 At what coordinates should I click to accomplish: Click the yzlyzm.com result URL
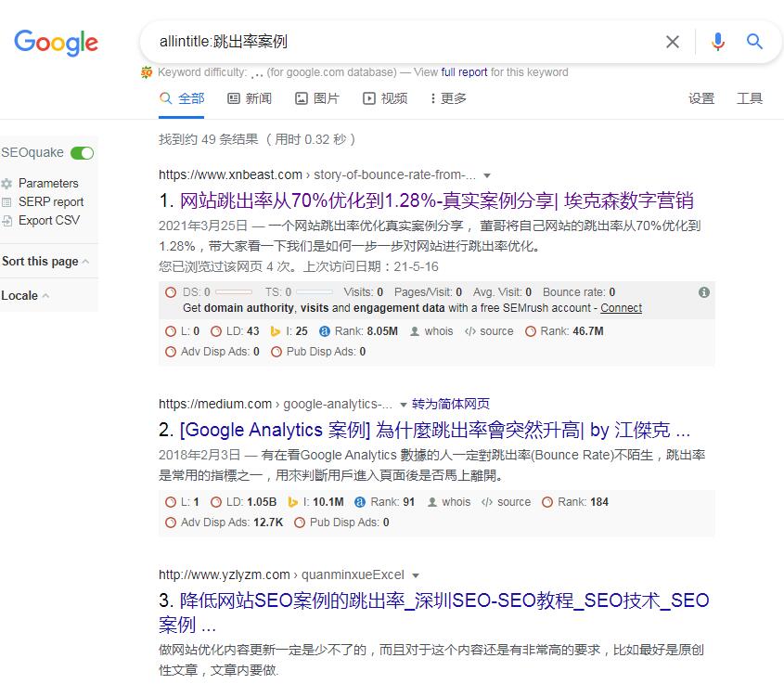[x=281, y=575]
